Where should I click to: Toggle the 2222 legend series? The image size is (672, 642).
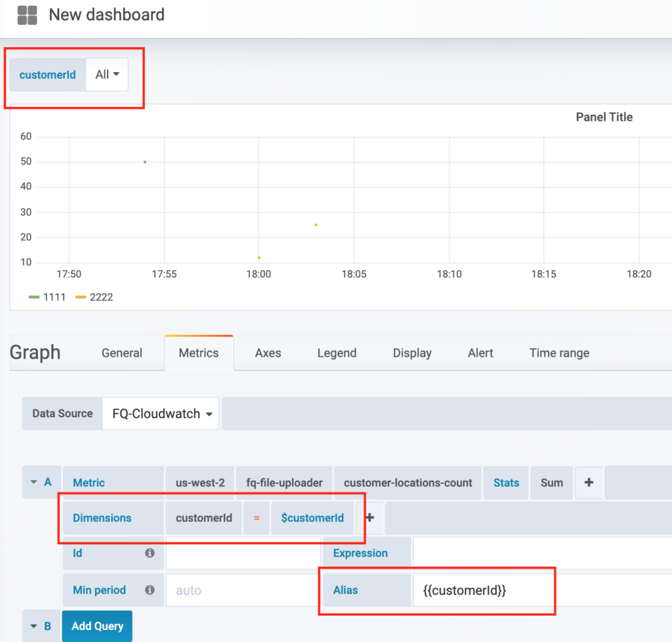94,297
